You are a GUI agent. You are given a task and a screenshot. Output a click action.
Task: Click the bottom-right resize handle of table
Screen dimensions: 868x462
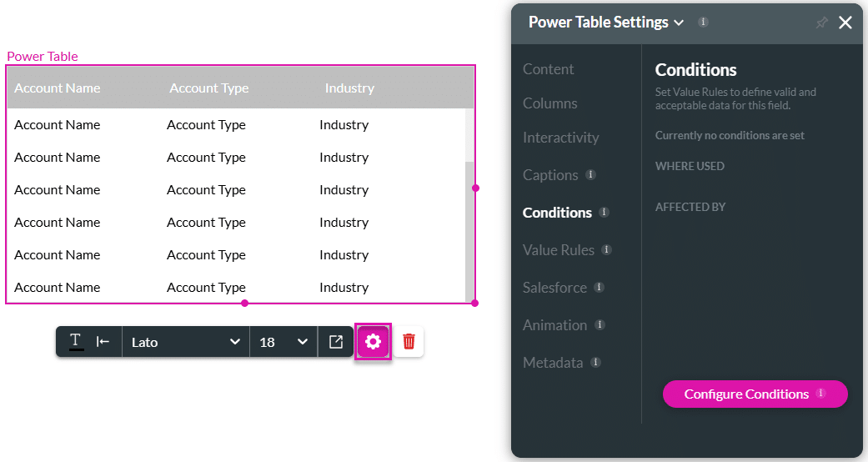475,303
